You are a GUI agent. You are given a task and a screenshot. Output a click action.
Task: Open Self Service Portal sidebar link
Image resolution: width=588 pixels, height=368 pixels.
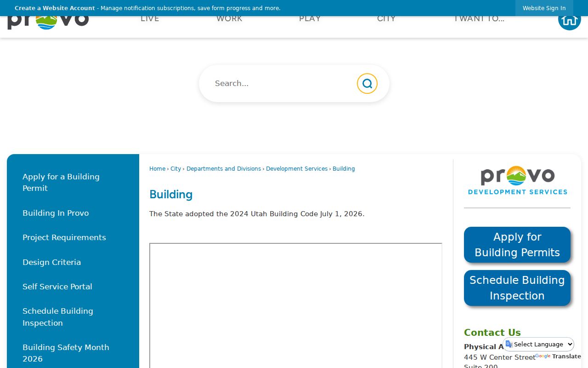57,287
